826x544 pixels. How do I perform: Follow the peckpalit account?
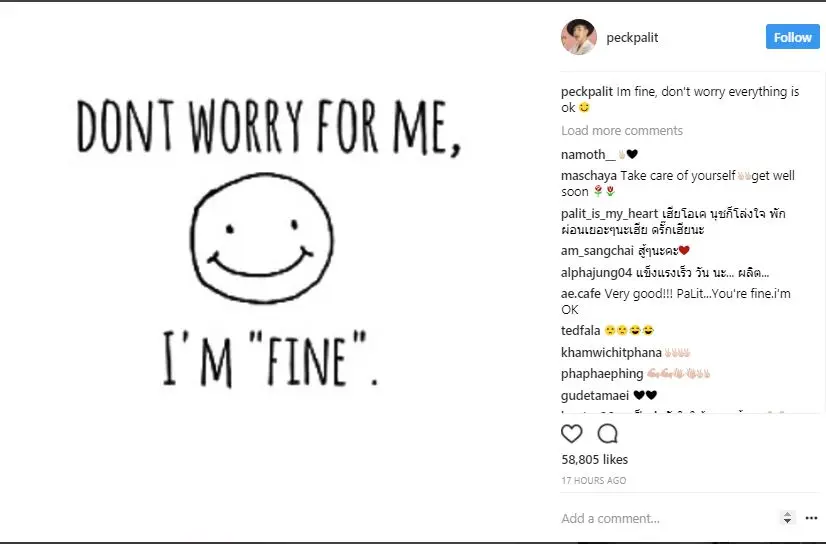point(792,37)
